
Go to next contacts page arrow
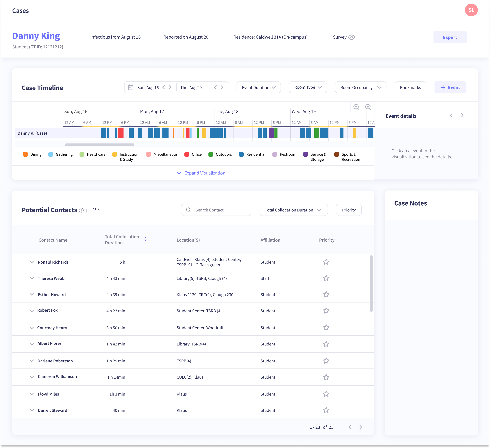tap(361, 427)
